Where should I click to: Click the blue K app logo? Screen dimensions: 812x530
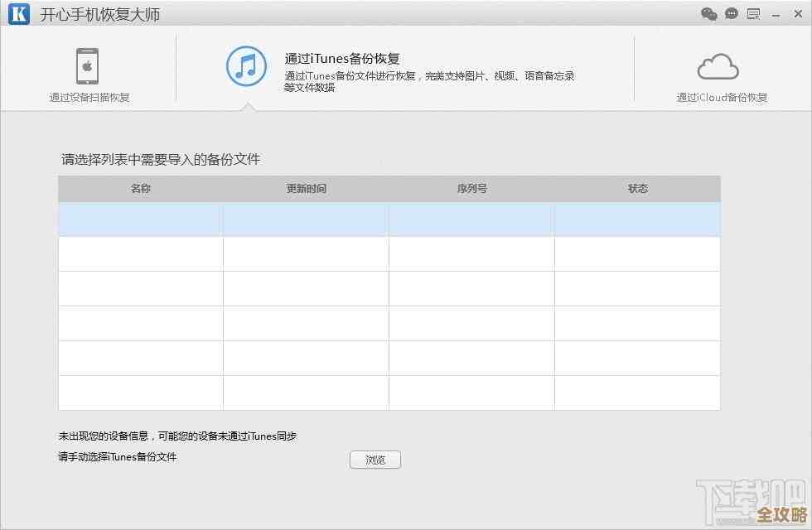click(18, 15)
